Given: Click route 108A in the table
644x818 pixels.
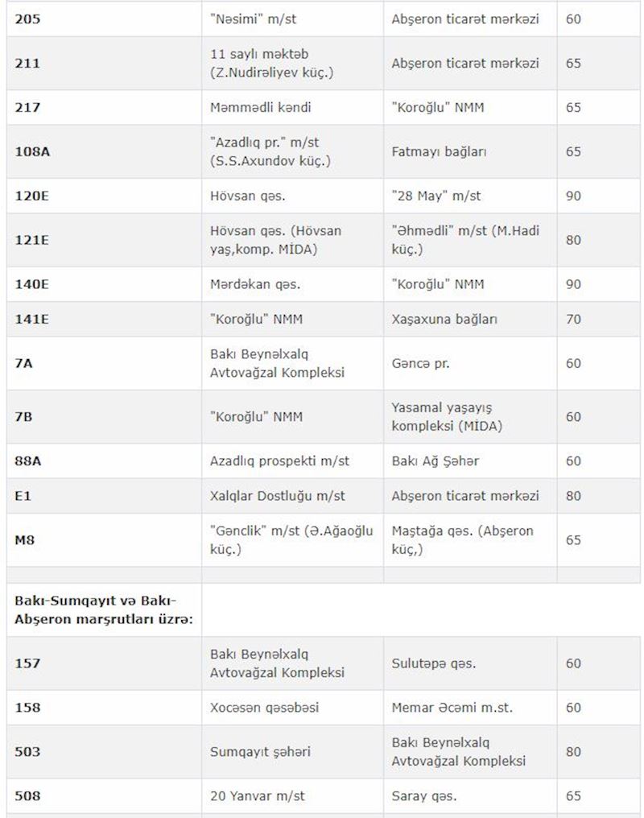Looking at the screenshot, I should click(x=32, y=151).
